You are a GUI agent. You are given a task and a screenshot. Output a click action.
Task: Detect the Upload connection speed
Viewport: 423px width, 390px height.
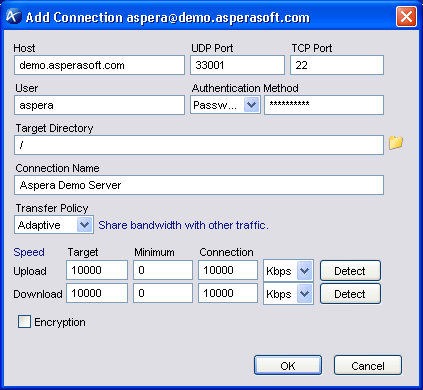point(350,271)
